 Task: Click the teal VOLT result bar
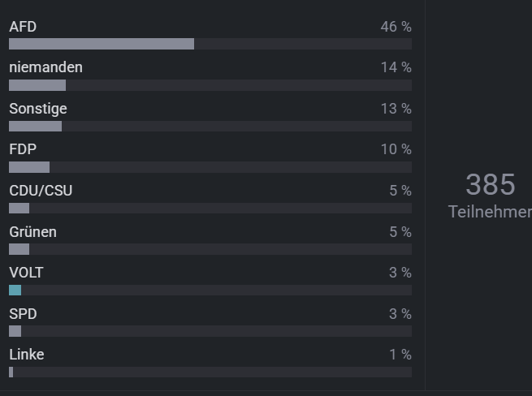15,291
